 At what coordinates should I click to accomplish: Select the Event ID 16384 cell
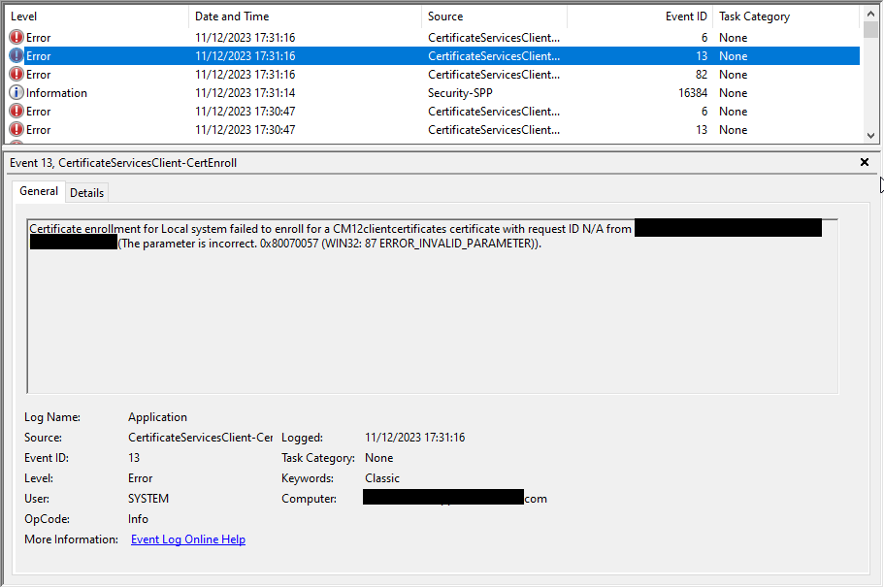coord(692,93)
